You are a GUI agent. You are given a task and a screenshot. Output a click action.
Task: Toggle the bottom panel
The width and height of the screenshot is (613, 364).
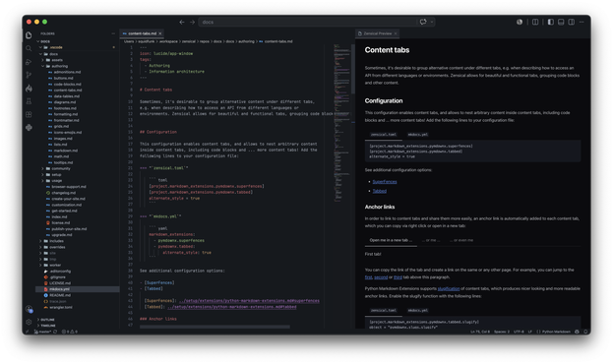pos(561,22)
